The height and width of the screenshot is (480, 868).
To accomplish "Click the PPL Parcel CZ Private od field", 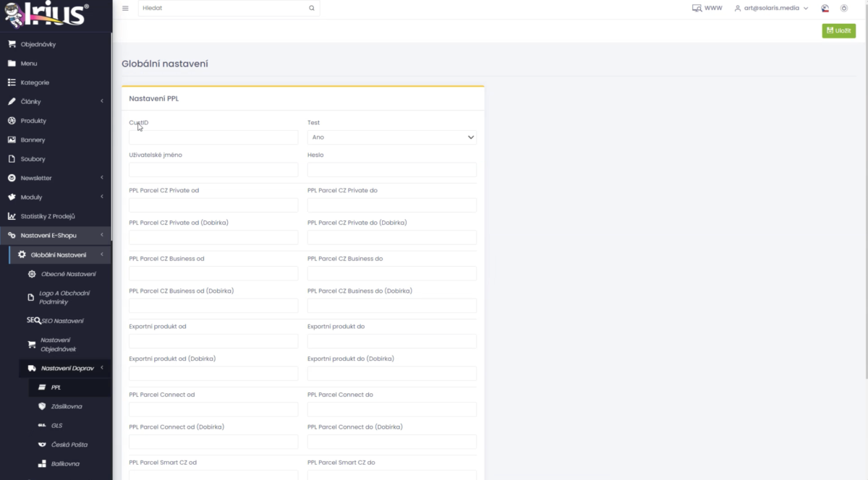I will (x=213, y=205).
